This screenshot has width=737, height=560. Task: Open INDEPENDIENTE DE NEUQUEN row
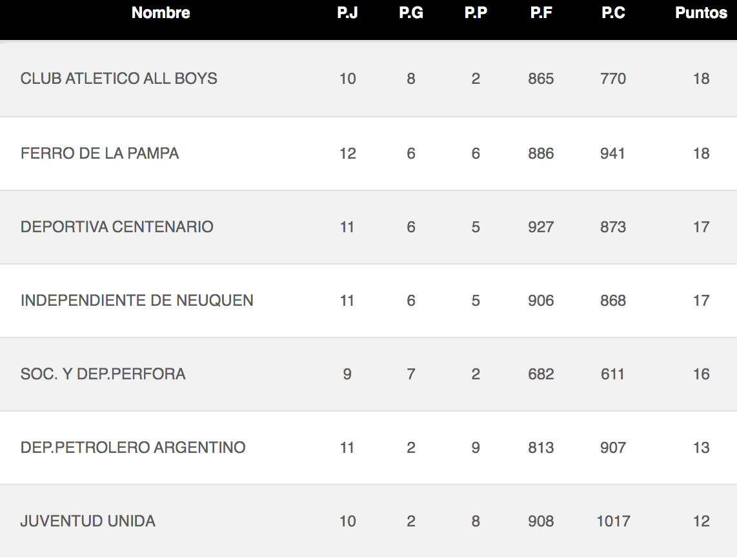368,301
